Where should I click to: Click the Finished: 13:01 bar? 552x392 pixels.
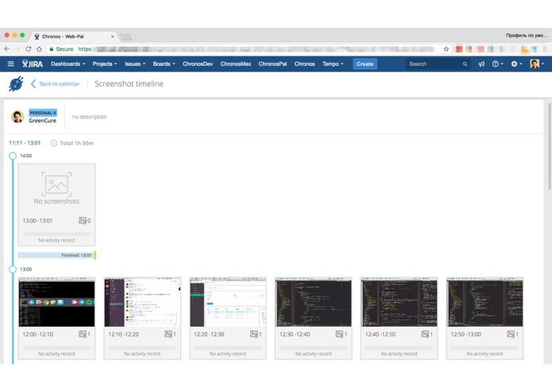[56, 256]
